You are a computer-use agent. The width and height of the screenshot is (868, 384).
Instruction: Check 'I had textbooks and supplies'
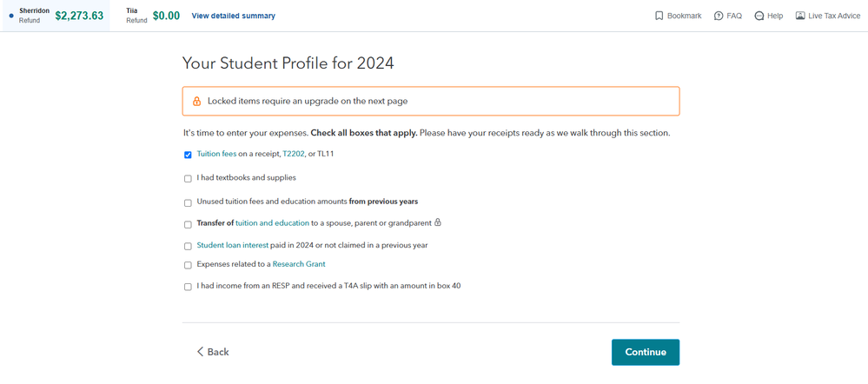[188, 178]
